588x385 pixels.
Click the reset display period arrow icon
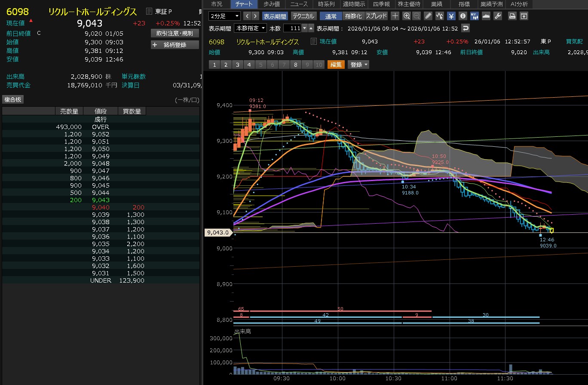point(465,28)
